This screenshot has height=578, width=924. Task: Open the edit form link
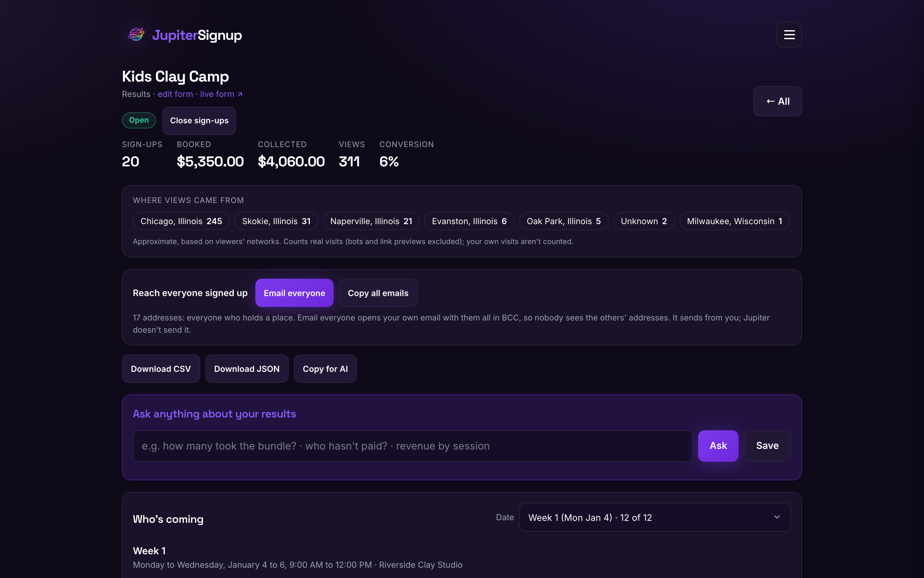click(x=175, y=94)
